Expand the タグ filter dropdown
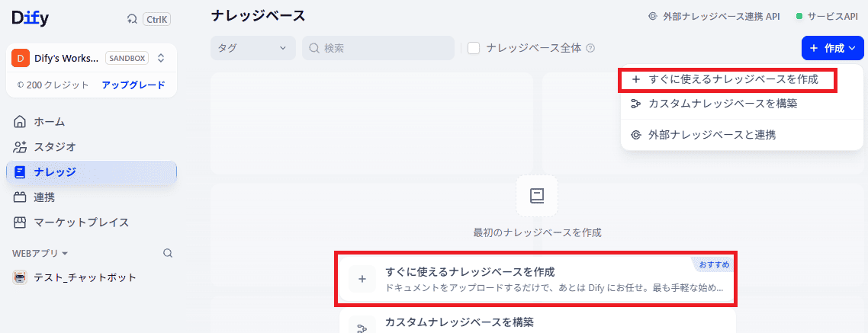The image size is (868, 333). tap(252, 48)
